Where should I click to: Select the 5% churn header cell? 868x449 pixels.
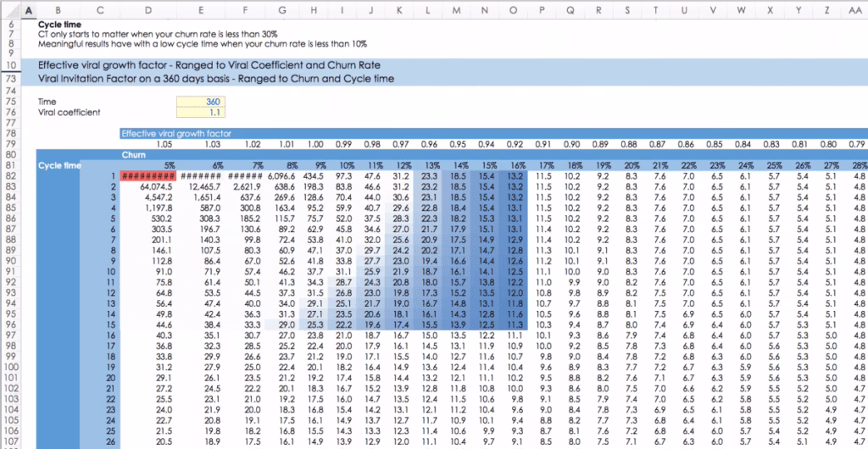(x=148, y=165)
